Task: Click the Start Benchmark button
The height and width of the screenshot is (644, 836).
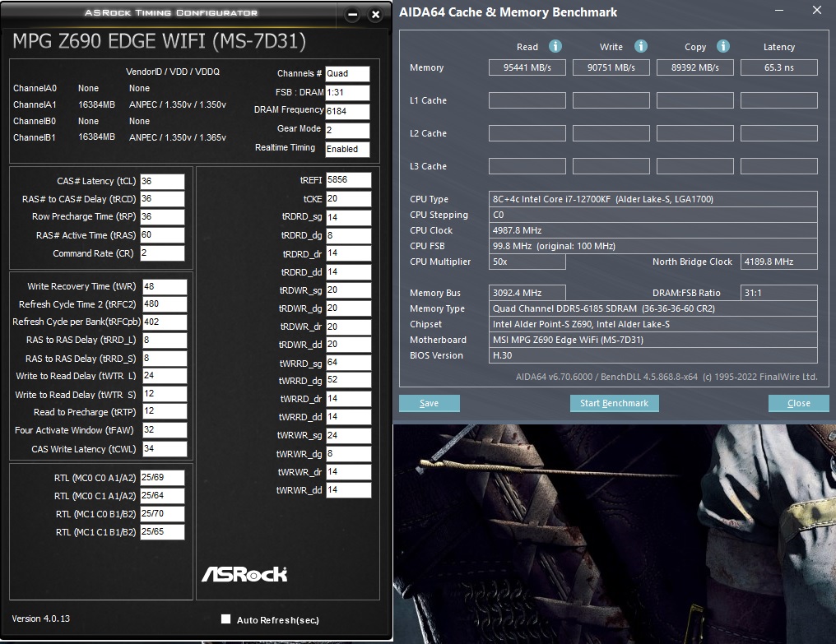Action: pos(614,403)
